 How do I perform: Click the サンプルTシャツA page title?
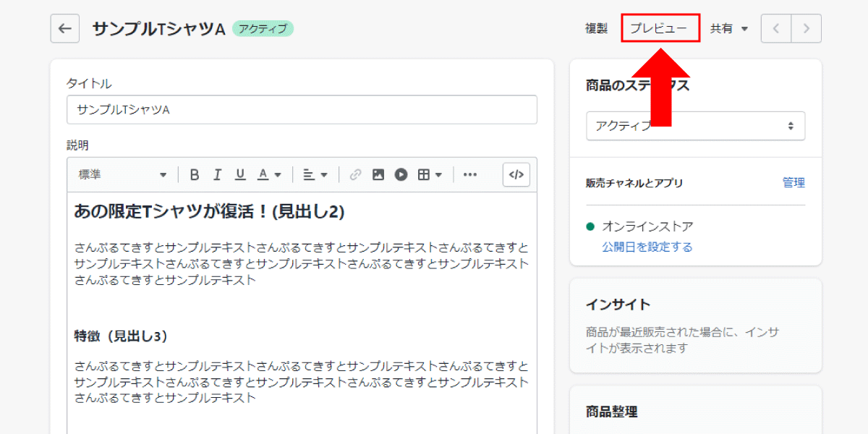[158, 29]
